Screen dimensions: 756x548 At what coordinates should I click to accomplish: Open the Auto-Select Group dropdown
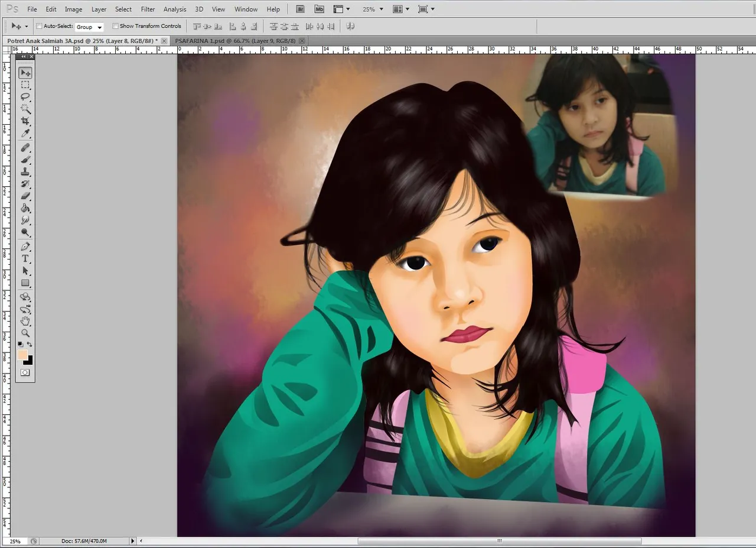tap(89, 27)
